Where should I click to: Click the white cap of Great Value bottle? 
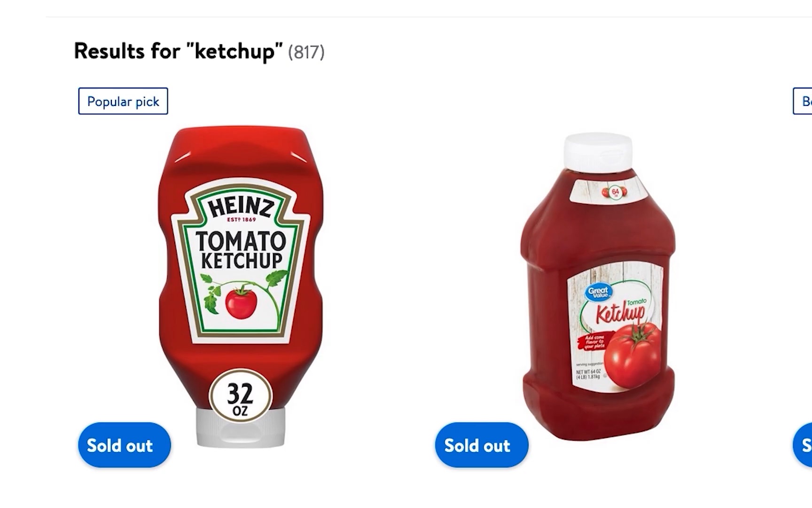598,151
